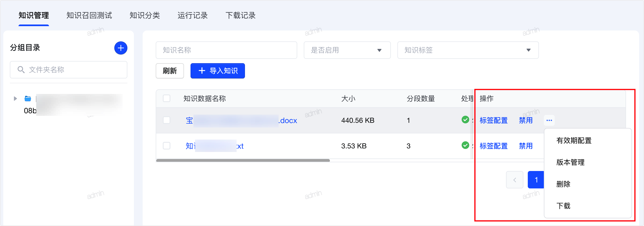Click the 分组目录 heading

[x=25, y=48]
